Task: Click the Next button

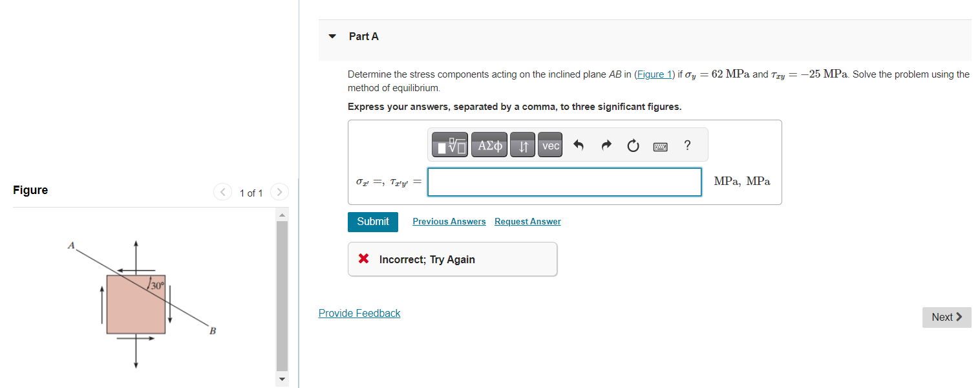Action: tap(946, 317)
